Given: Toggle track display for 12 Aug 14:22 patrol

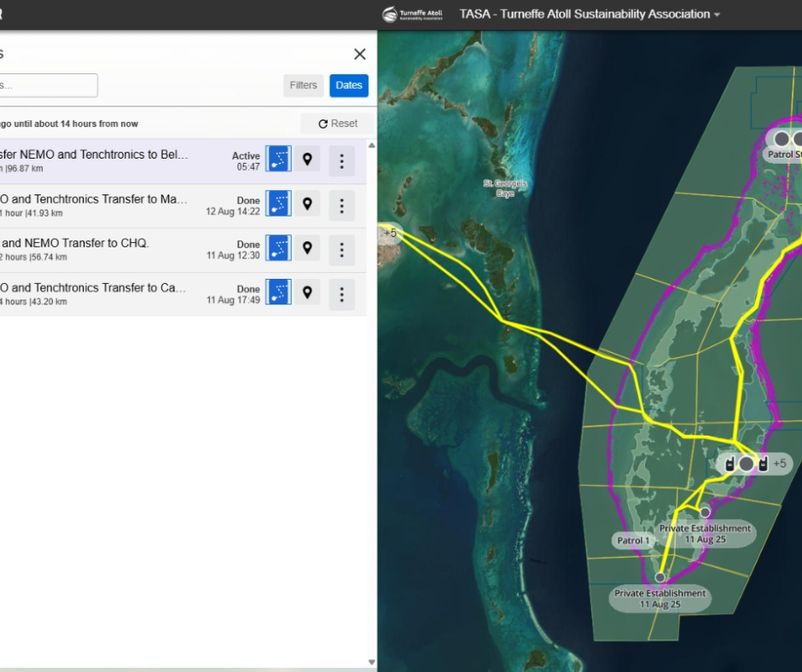Looking at the screenshot, I should [278, 204].
